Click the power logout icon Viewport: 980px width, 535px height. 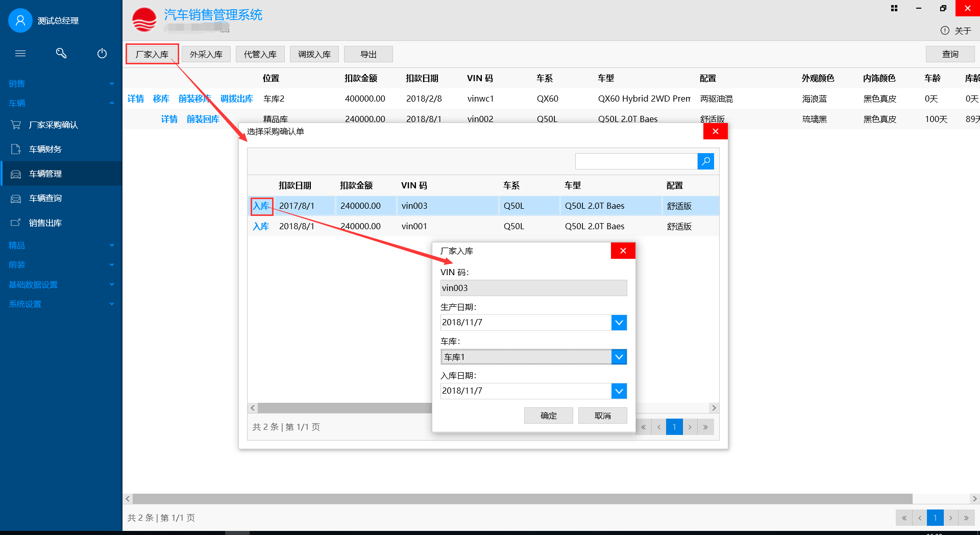102,53
